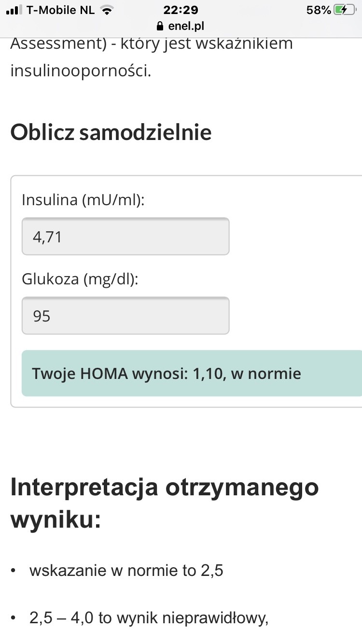Image resolution: width=362 pixels, height=644 pixels.
Task: Tap the Oblicz samodzielnie heading
Action: [111, 132]
